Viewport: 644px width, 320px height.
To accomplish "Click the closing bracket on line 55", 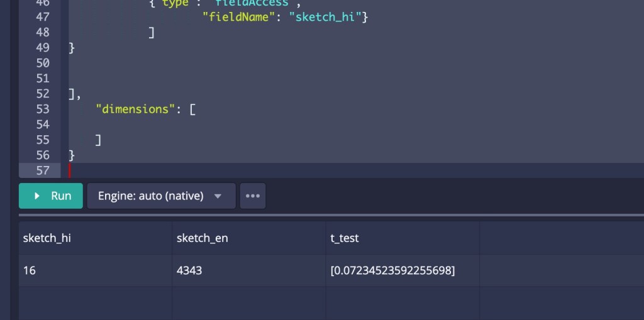I will tap(98, 140).
